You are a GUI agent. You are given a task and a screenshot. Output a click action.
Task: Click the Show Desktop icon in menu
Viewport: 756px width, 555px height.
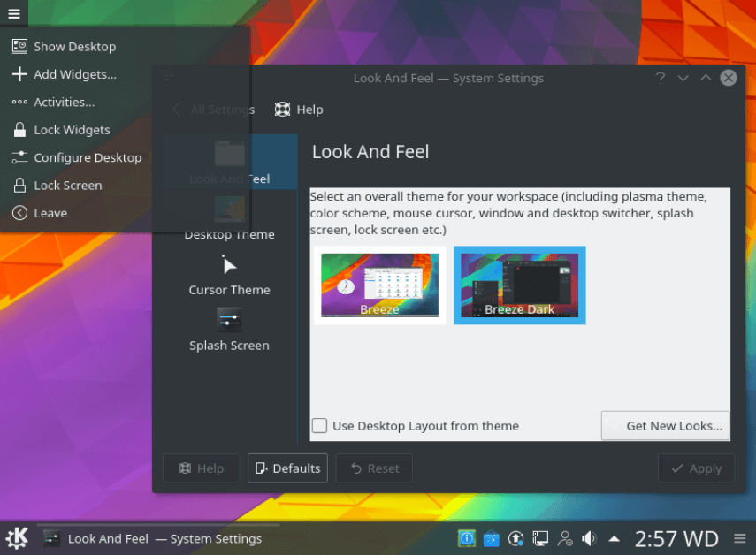click(x=19, y=46)
